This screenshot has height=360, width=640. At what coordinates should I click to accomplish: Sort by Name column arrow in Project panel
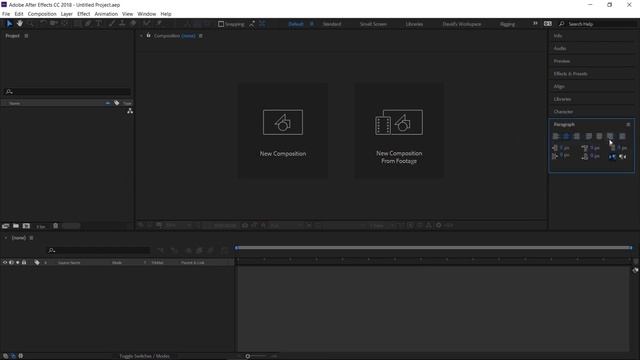tap(108, 103)
